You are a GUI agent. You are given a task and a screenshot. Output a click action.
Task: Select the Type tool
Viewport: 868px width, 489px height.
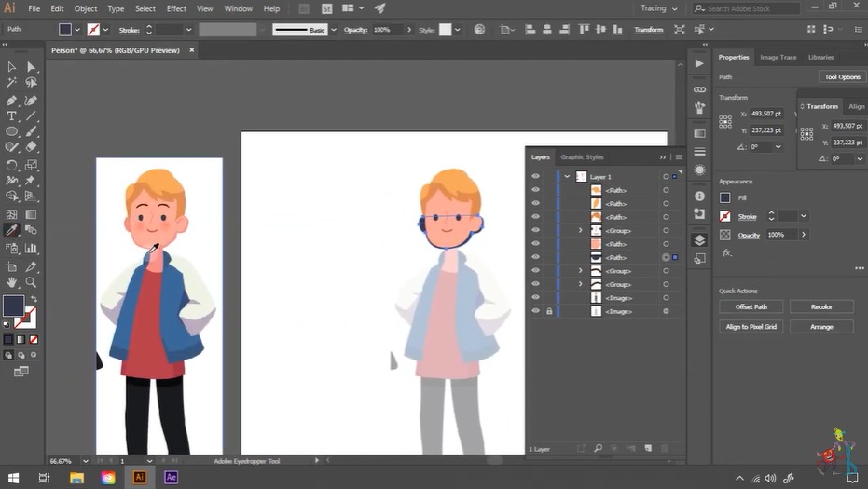(12, 115)
